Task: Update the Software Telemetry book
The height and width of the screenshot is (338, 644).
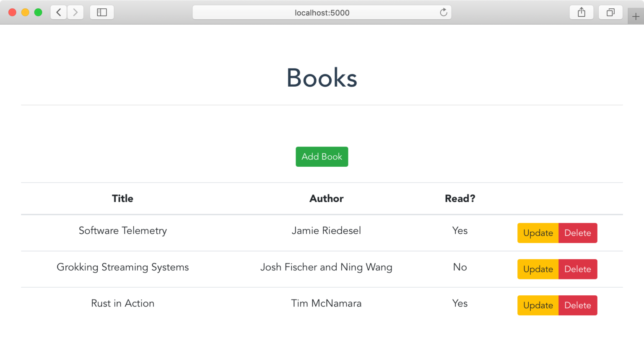Action: (x=538, y=233)
